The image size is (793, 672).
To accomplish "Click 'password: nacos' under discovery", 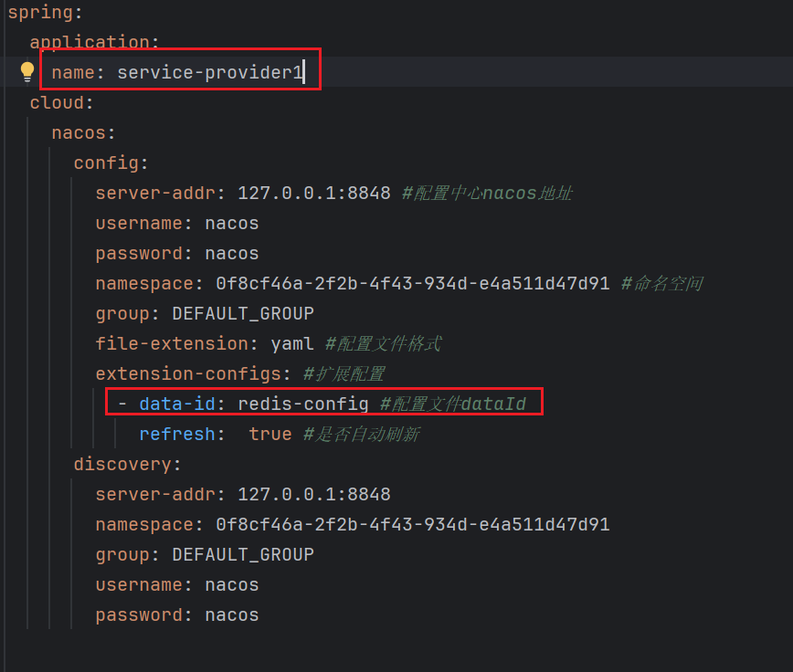I will coord(177,614).
